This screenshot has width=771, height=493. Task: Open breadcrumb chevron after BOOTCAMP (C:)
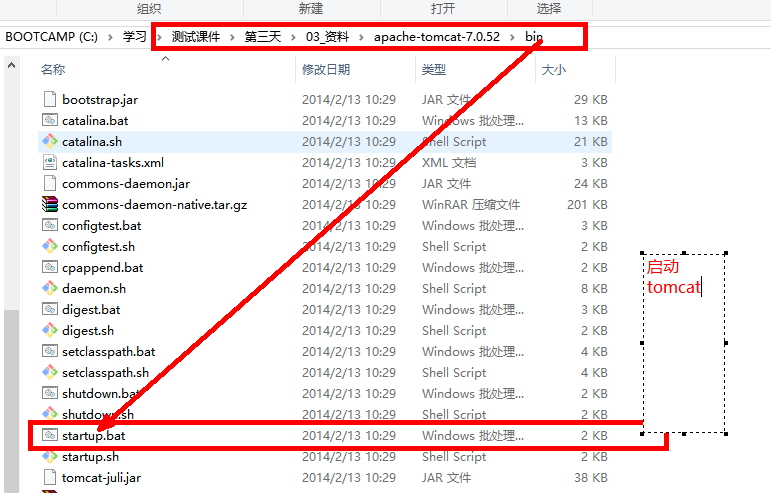(x=110, y=37)
